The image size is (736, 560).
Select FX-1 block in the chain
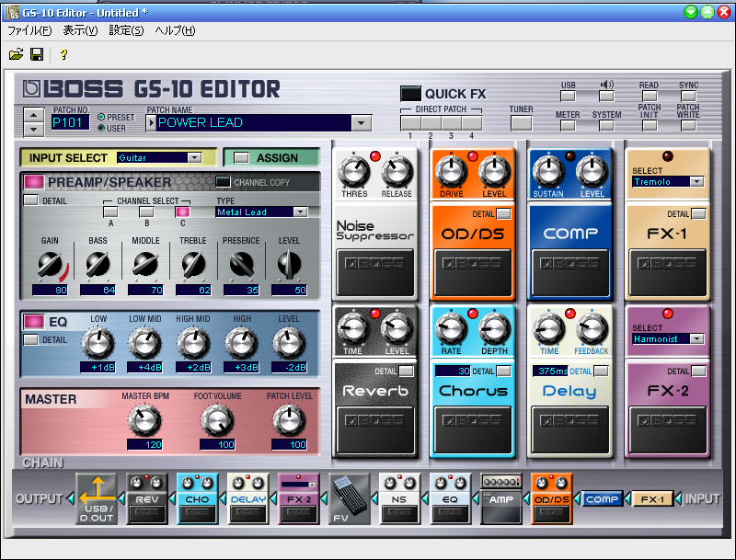click(652, 499)
